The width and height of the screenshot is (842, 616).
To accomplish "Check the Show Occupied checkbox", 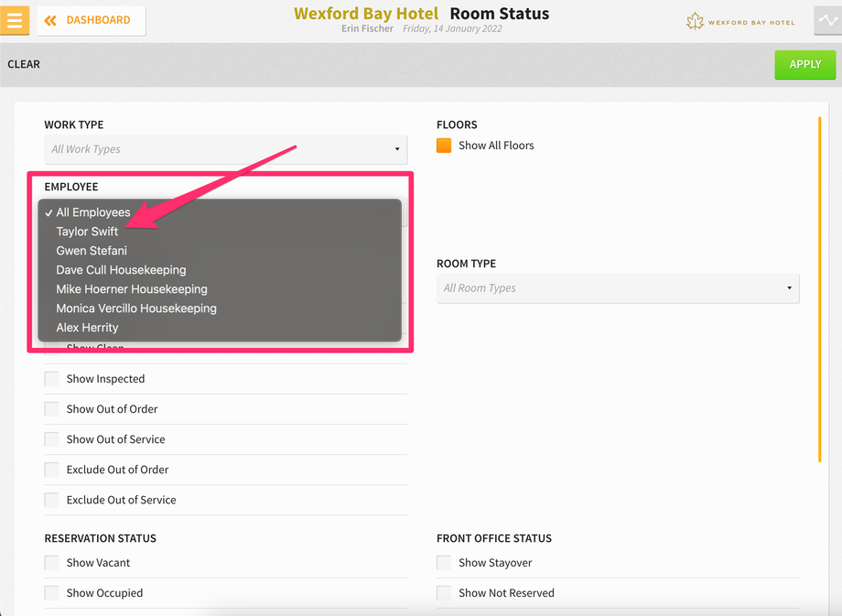I will [x=51, y=593].
